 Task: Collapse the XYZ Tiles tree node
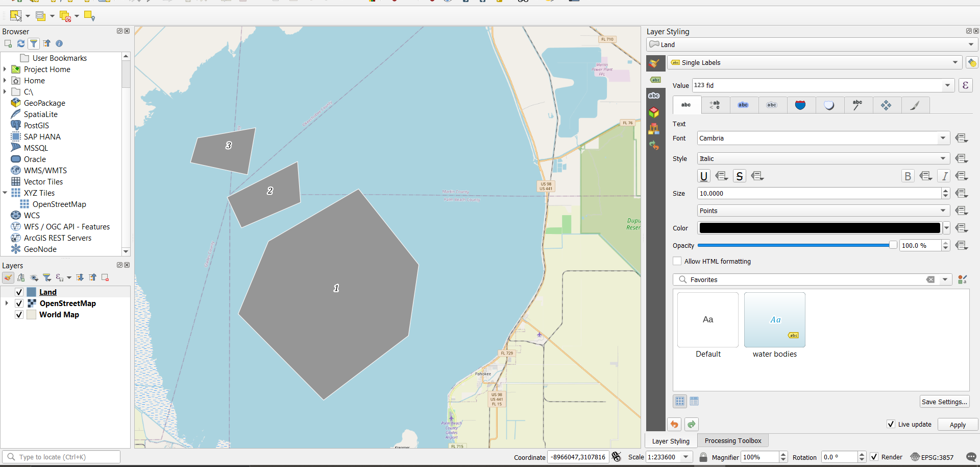[5, 193]
